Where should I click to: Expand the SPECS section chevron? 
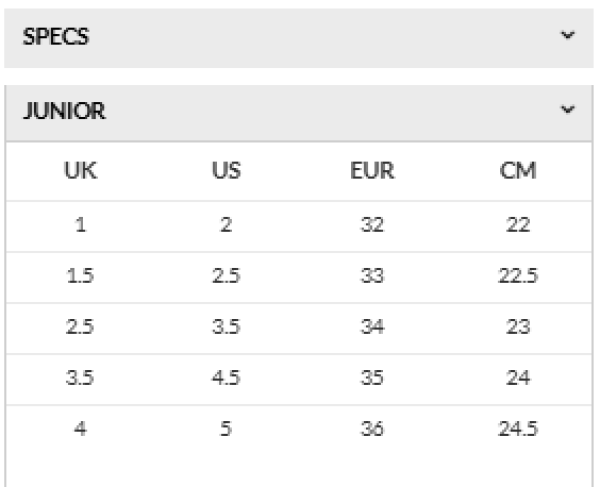click(x=567, y=35)
